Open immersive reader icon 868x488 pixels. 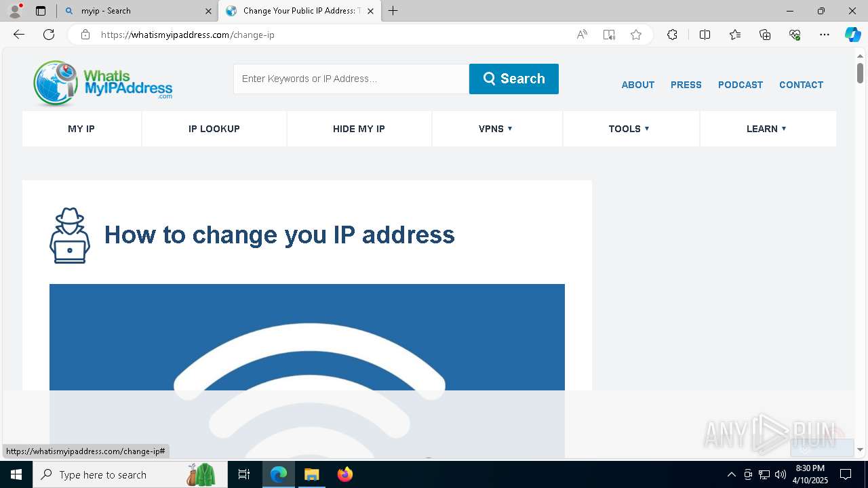point(609,35)
